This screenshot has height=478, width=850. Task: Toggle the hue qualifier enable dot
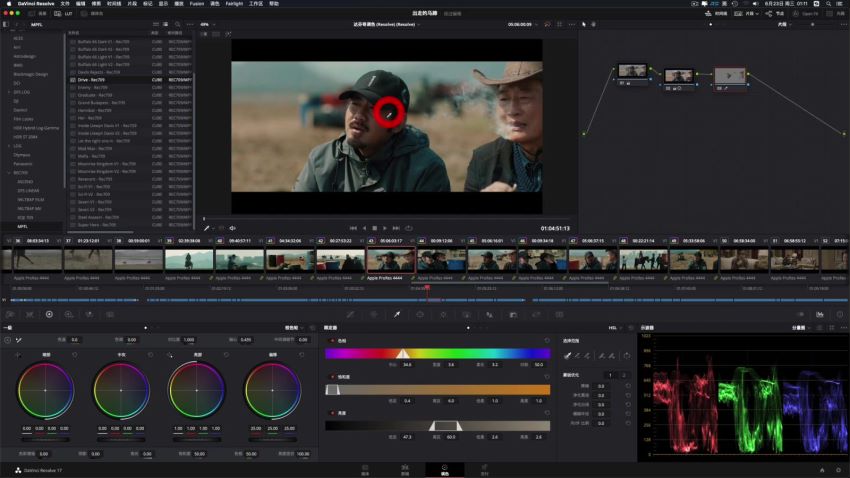[x=332, y=341]
